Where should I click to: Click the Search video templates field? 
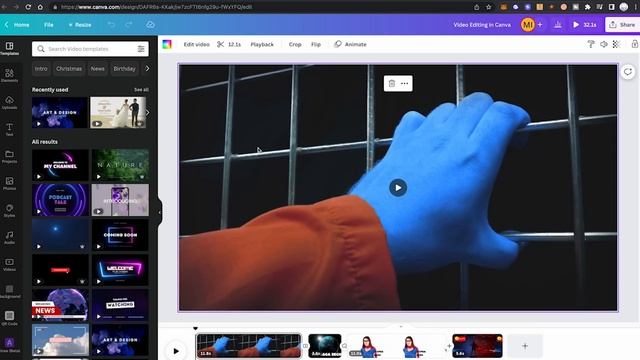(90, 49)
